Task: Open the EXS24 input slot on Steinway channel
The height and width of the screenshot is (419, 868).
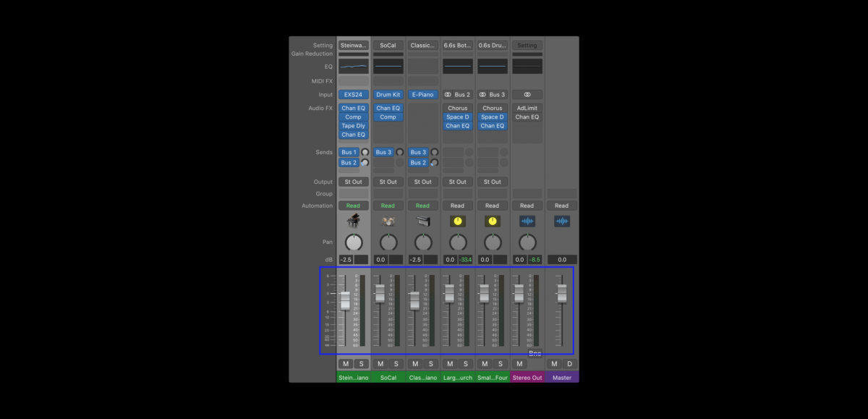Action: [x=353, y=94]
